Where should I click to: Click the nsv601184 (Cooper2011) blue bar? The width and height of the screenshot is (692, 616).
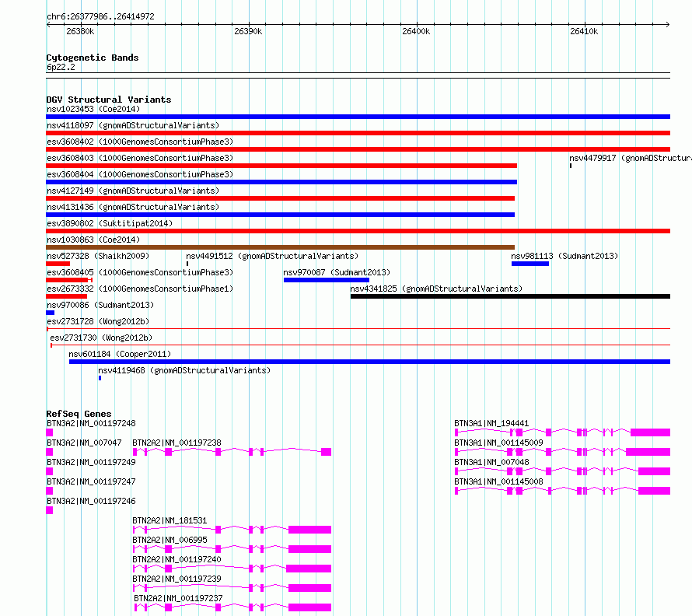pyautogui.click(x=369, y=362)
